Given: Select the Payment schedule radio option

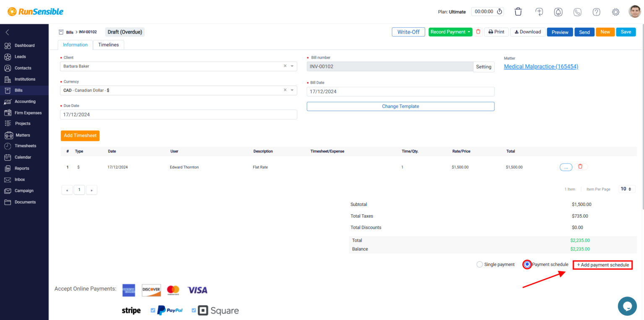Looking at the screenshot, I should coord(527,265).
